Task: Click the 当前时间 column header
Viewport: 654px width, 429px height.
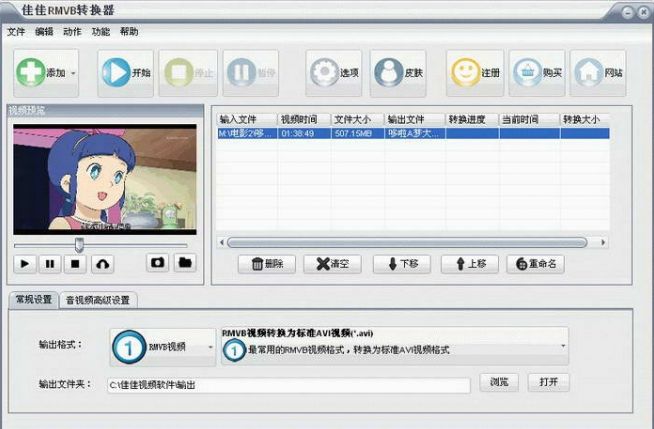Action: [x=529, y=120]
